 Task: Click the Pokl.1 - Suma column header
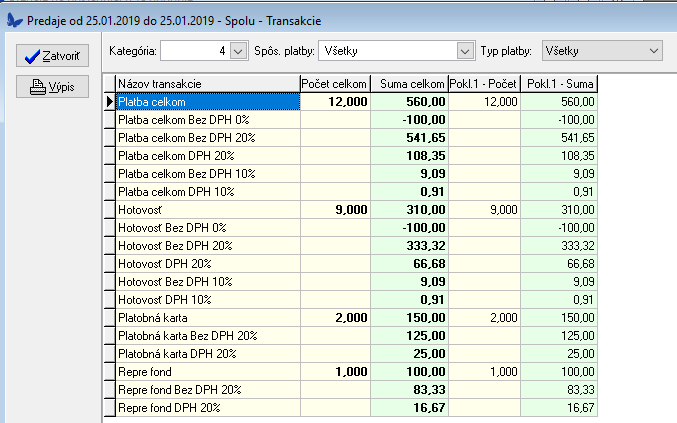pos(559,84)
